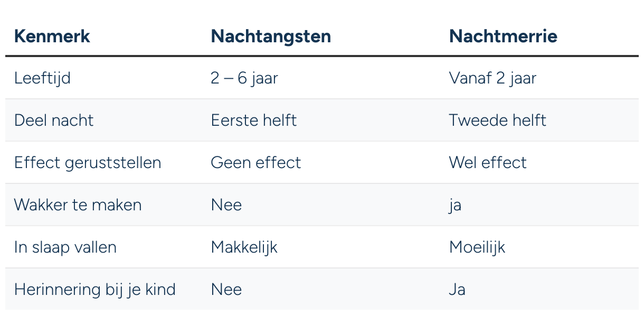Viewport: 644px width, 315px height.
Task: Click the "Vanaf 2 jaar" cell
Action: (x=493, y=78)
